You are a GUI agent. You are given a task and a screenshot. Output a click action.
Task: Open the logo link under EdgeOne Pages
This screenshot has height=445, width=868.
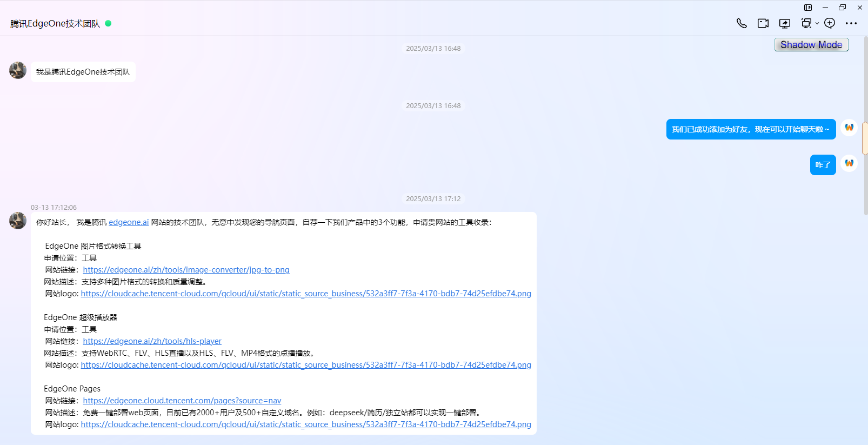point(306,424)
